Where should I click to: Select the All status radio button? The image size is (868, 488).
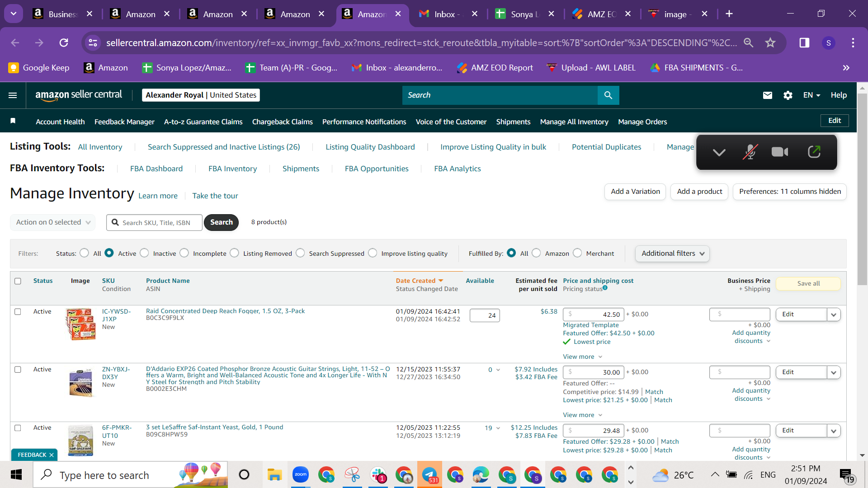click(84, 253)
